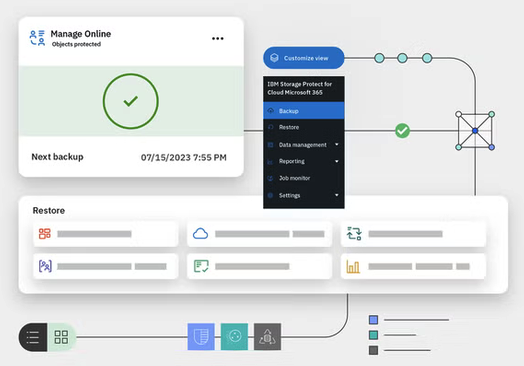The image size is (524, 366).
Task: Click the network mesh node diagram icon
Action: click(x=475, y=131)
